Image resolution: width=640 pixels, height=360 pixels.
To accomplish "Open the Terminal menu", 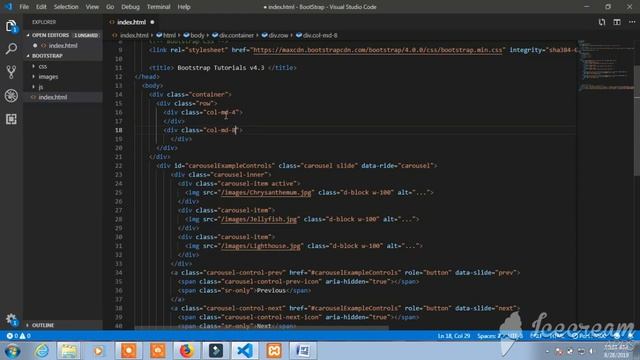I will click(x=158, y=7).
